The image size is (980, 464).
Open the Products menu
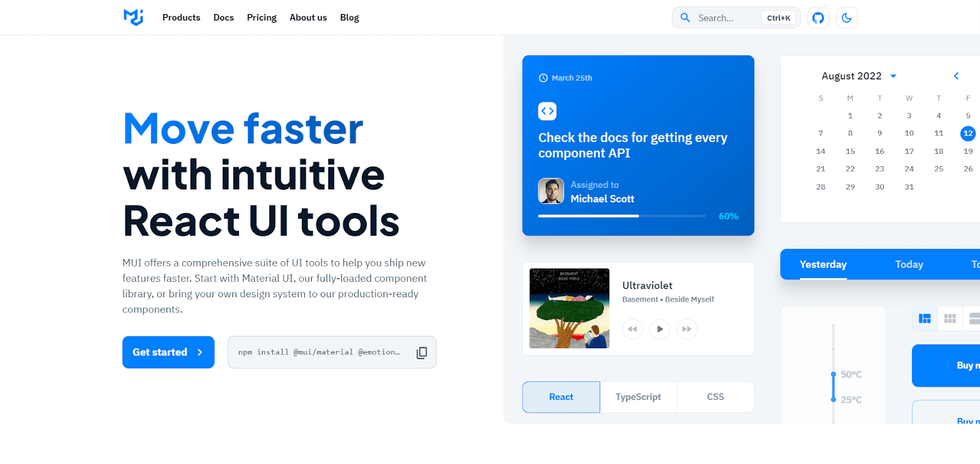pos(181,18)
